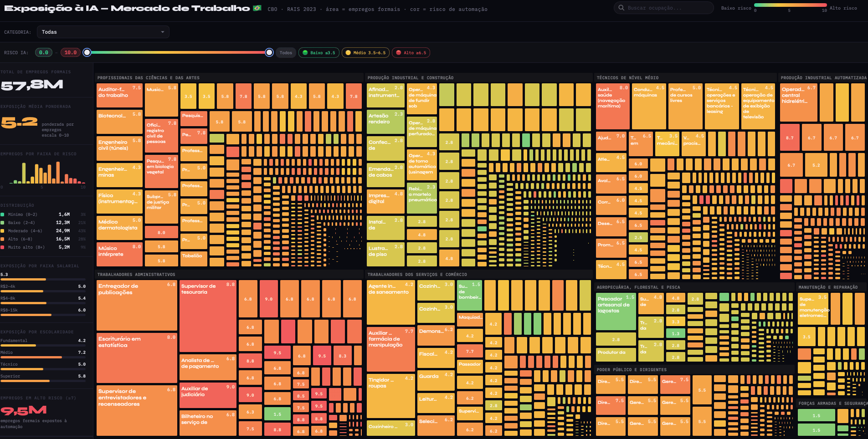Click the Brazil flag icon in title
868x439 pixels.
point(257,8)
